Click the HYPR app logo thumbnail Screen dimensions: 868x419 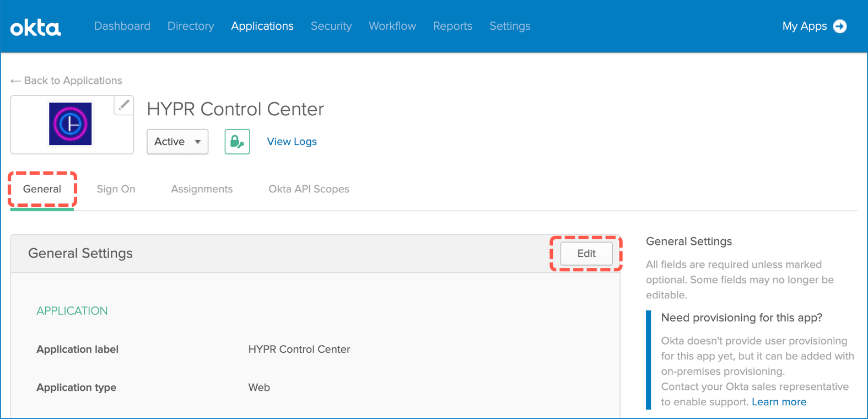click(70, 124)
